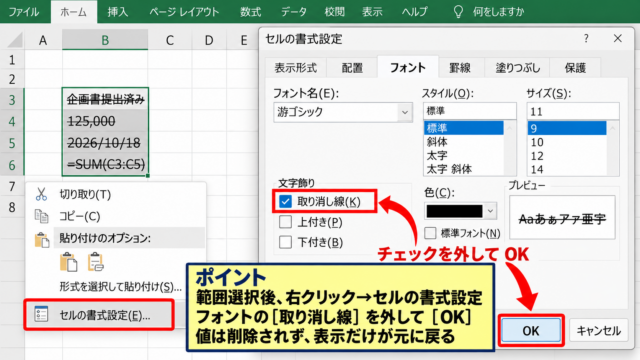Viewport: 640px width, 360px height.
Task: Switch to the 罫線 dialog tab
Action: [x=460, y=68]
